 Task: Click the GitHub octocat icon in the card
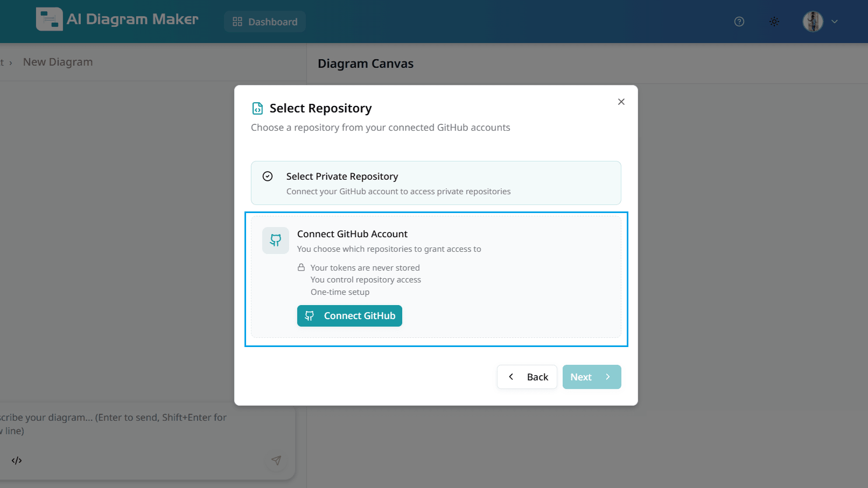pyautogui.click(x=275, y=241)
